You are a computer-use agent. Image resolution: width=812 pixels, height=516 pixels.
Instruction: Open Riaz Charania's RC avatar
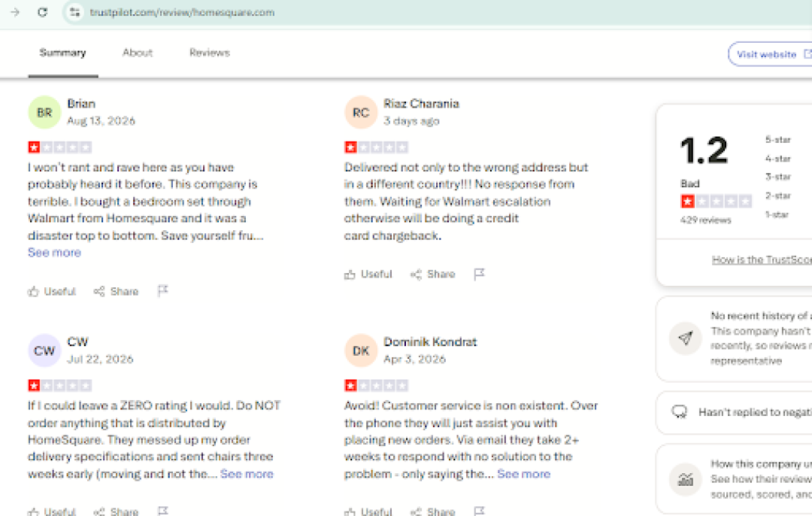tap(361, 112)
